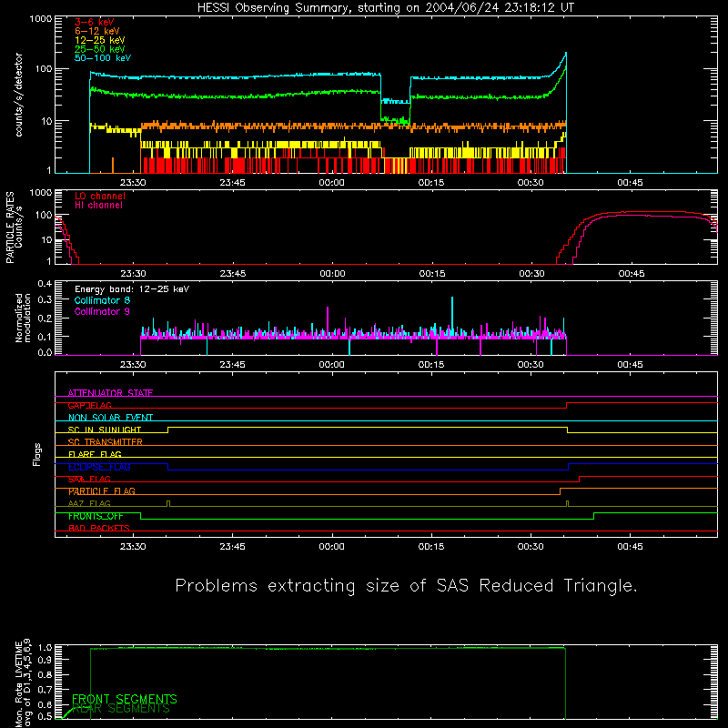The height and width of the screenshot is (728, 728).
Task: Select the HI channel legend label
Action: coord(98,206)
